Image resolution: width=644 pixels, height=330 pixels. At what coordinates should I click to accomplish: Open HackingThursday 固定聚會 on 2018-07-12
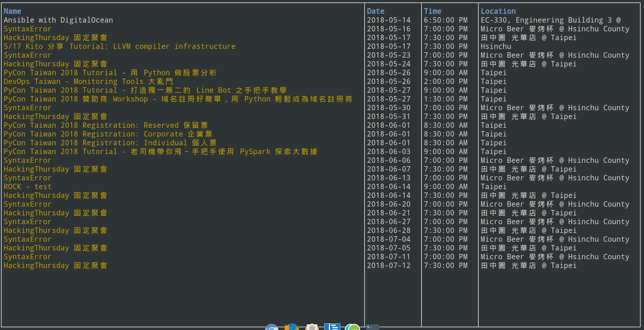(x=55, y=266)
